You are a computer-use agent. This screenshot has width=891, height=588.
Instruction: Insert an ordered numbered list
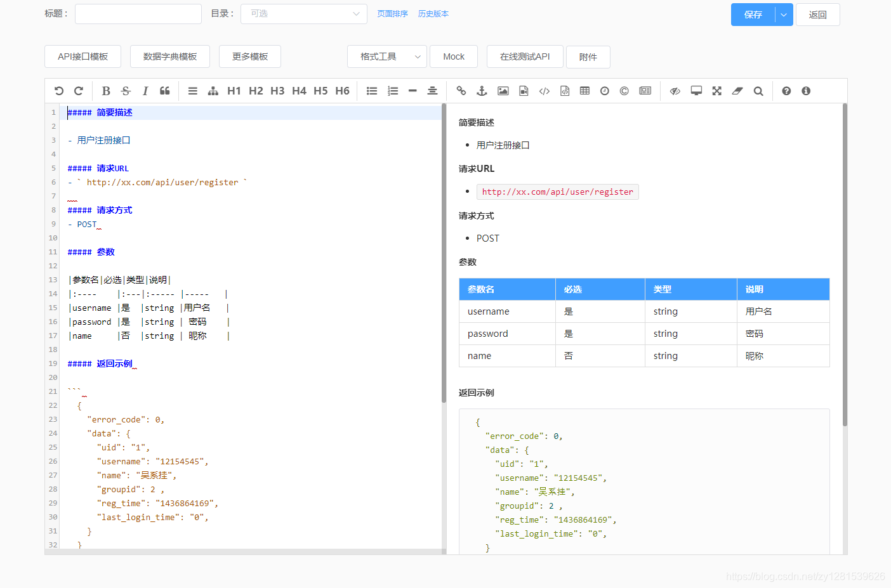(393, 91)
